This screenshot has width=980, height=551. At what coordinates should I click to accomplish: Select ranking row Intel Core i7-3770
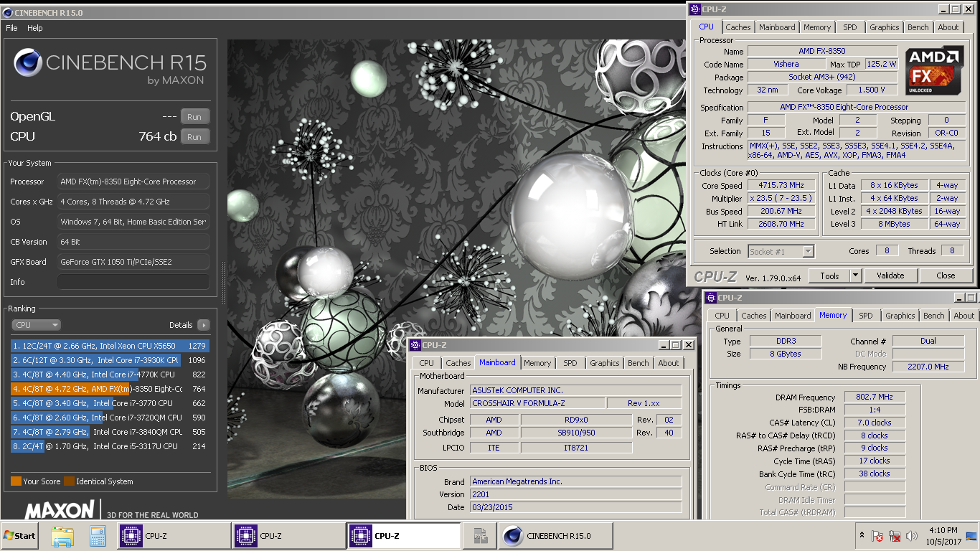point(110,403)
